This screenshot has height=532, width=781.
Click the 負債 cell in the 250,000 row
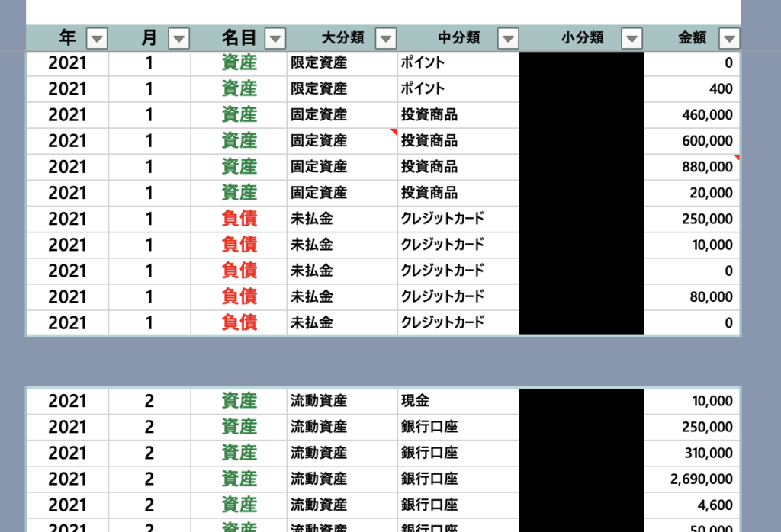coord(239,219)
